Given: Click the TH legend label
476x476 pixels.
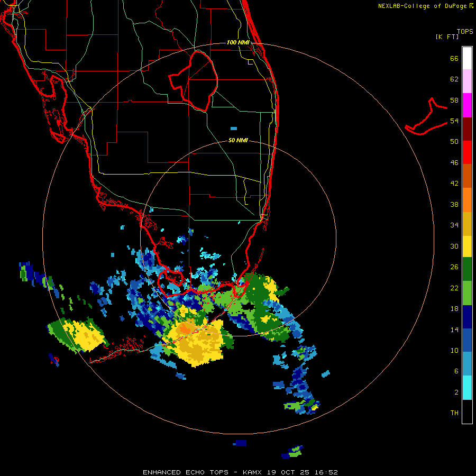Looking at the screenshot, I should 454,413.
